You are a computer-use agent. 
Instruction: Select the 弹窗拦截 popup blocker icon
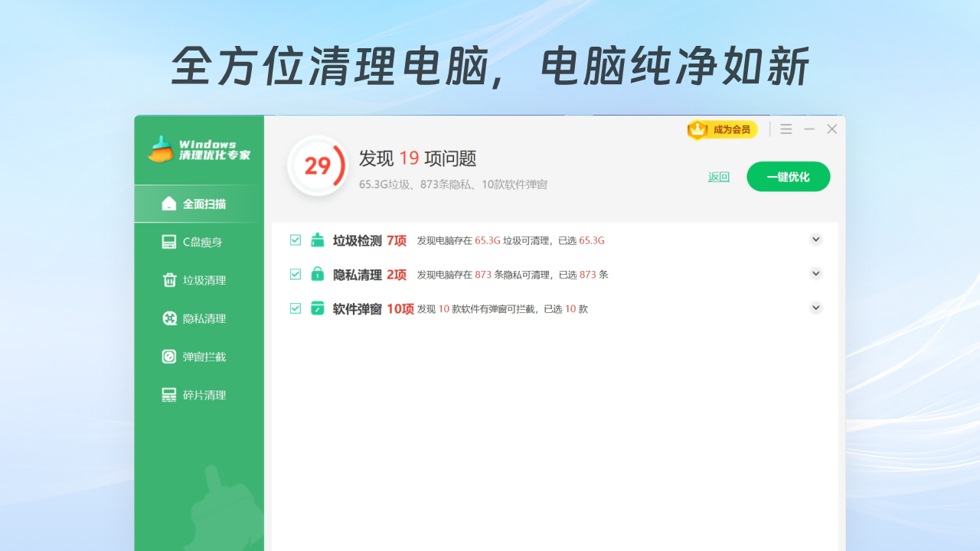(x=169, y=357)
